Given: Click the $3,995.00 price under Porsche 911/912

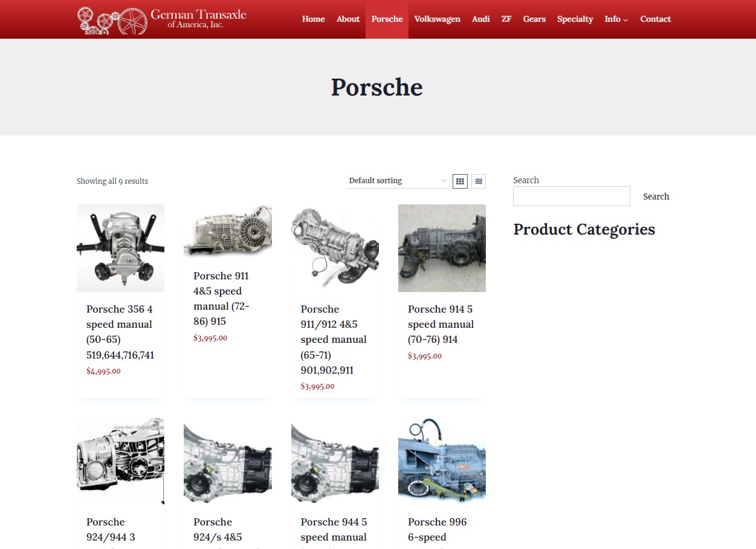Looking at the screenshot, I should pyautogui.click(x=318, y=386).
